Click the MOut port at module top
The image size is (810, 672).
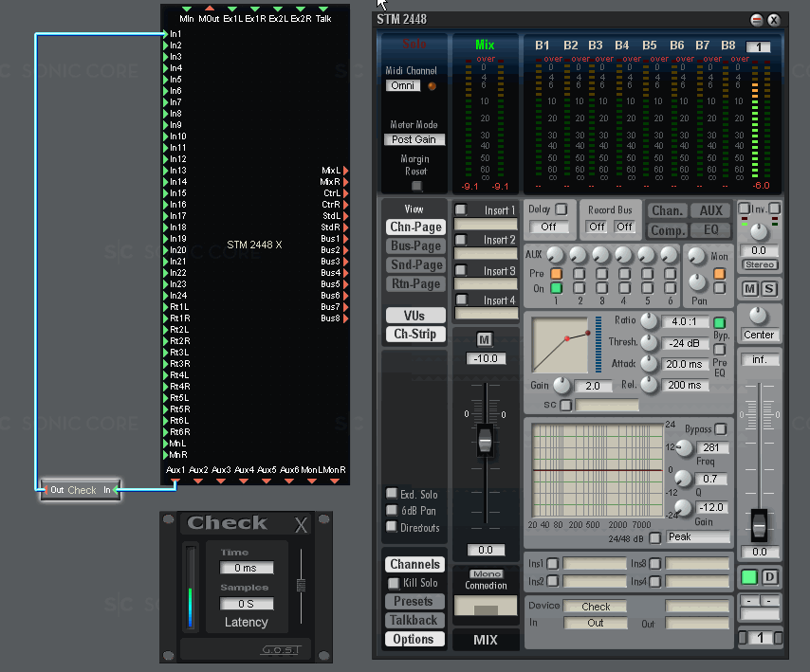click(210, 9)
